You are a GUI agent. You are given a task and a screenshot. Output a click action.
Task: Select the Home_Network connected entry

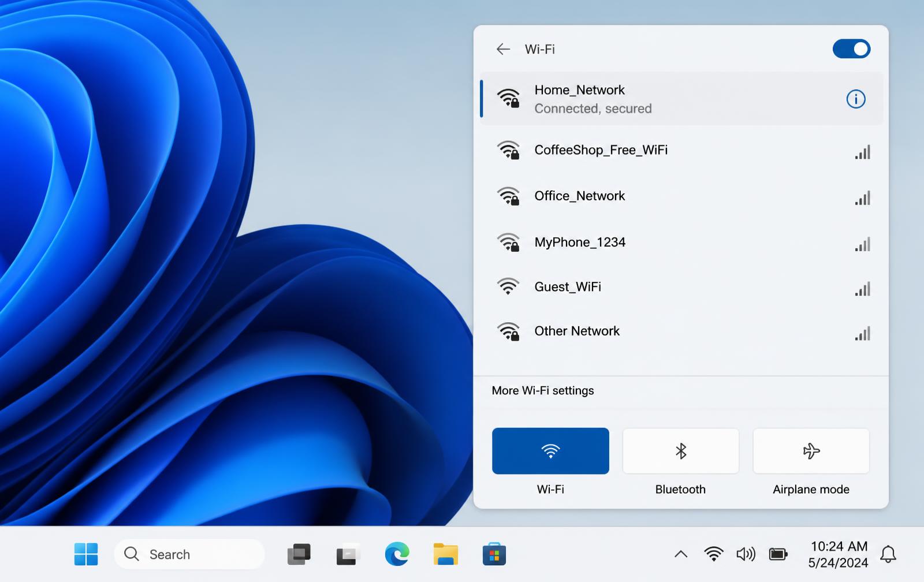click(x=681, y=99)
